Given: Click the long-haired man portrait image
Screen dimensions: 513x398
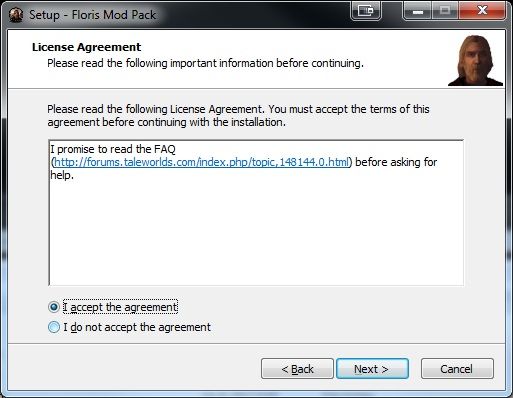Looking at the screenshot, I should click(x=476, y=60).
